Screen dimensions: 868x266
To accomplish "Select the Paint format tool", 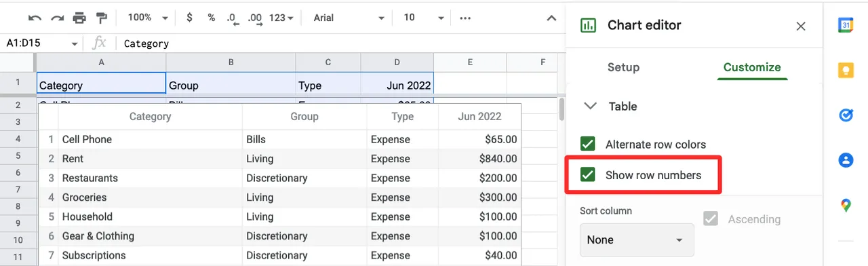I will (102, 18).
